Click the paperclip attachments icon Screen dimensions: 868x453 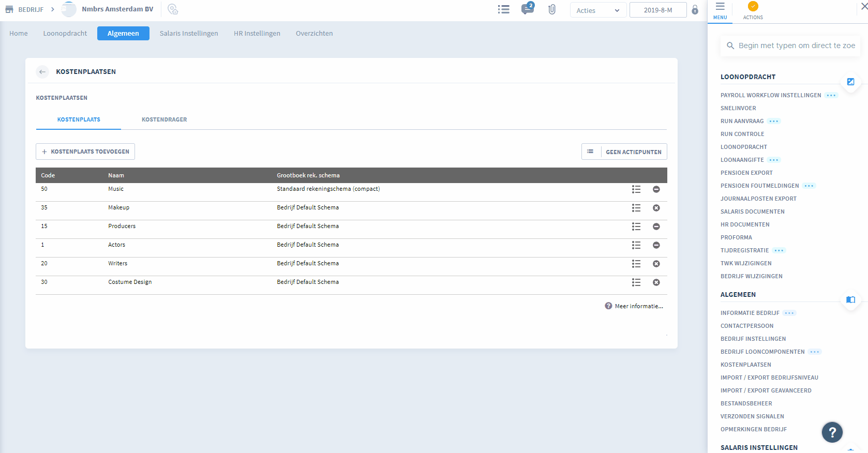552,9
